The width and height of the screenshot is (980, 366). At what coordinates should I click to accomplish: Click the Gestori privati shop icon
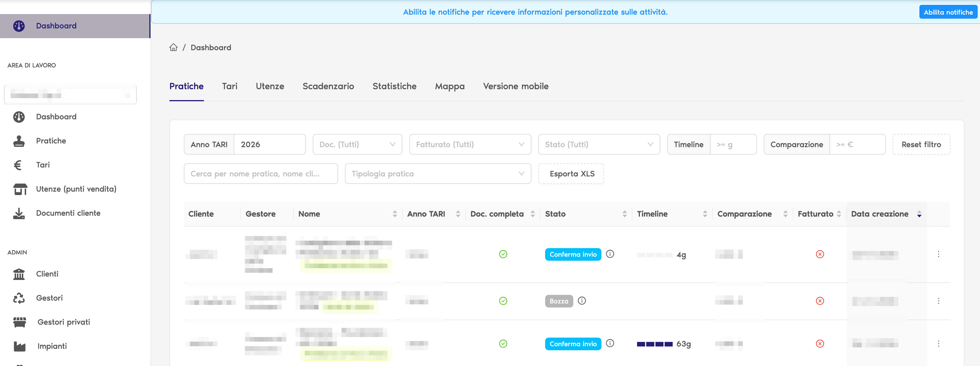coord(20,322)
